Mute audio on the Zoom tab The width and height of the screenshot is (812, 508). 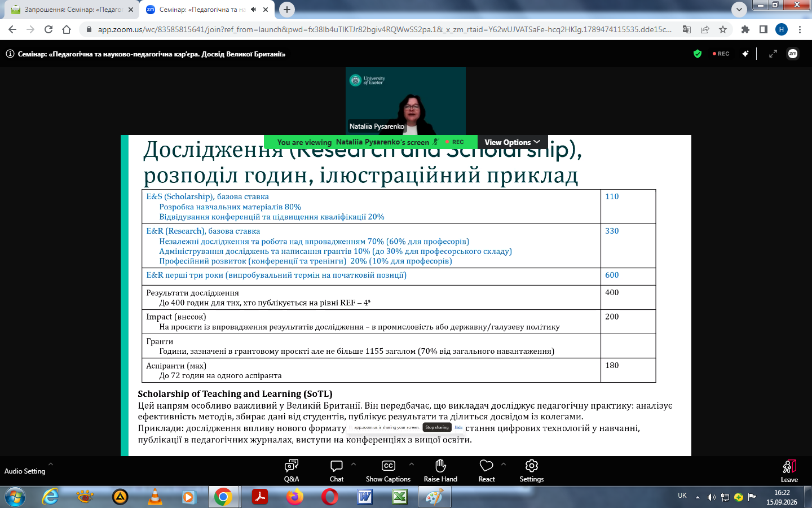point(254,10)
